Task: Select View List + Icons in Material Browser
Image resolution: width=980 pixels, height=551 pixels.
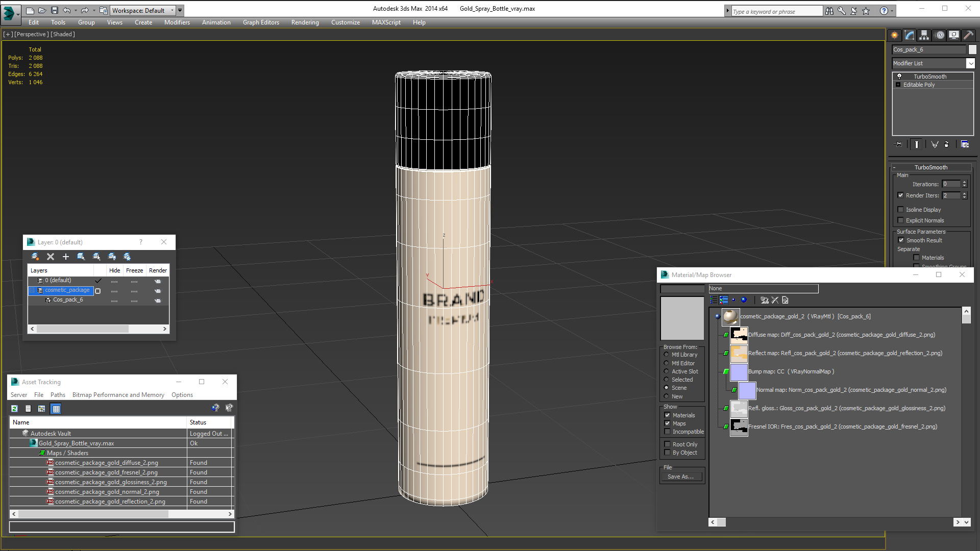Action: 724,300
